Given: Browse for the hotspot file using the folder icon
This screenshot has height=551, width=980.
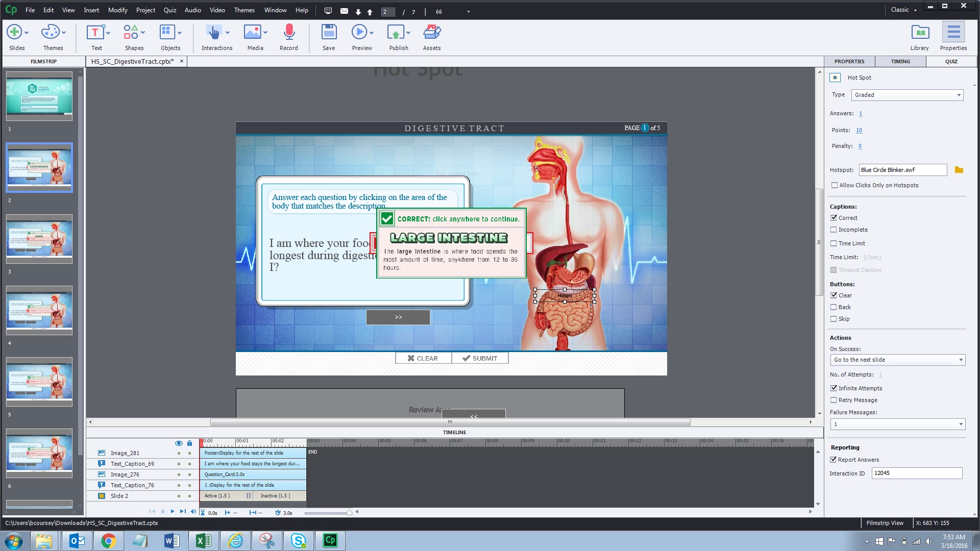Looking at the screenshot, I should point(959,170).
